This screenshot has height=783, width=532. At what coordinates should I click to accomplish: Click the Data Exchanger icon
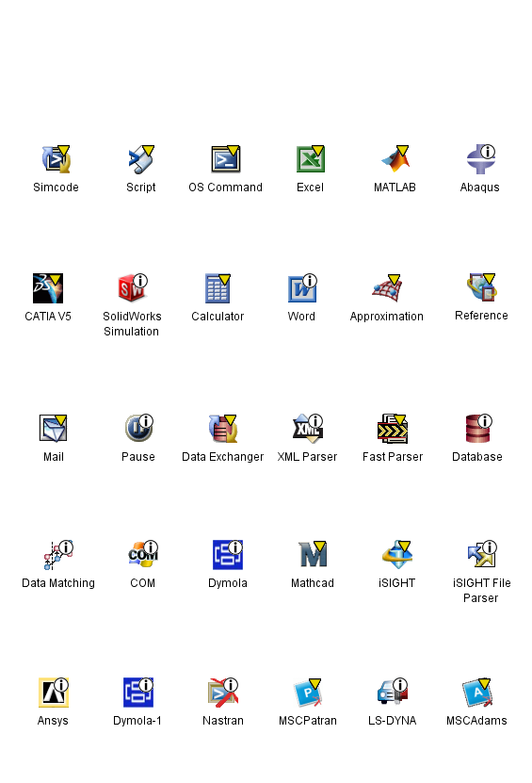click(x=222, y=429)
